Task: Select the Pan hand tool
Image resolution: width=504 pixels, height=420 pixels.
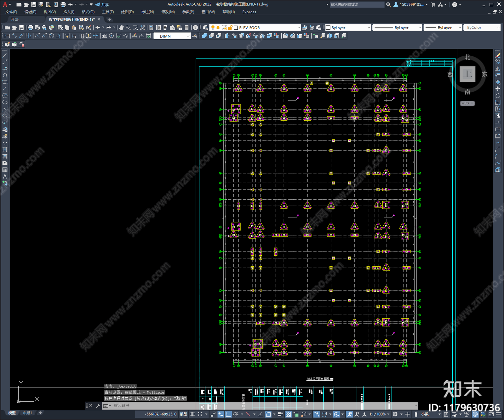Action: coord(121,28)
